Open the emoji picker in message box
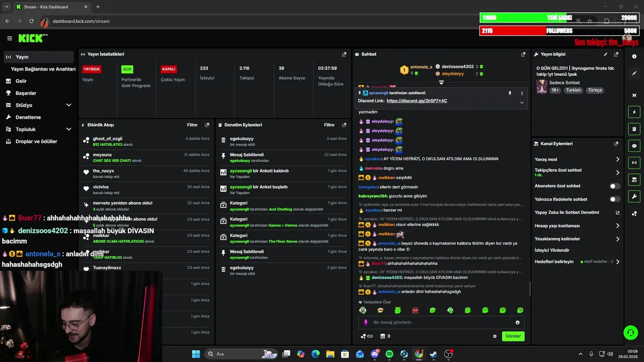The image size is (644, 362). (x=518, y=322)
